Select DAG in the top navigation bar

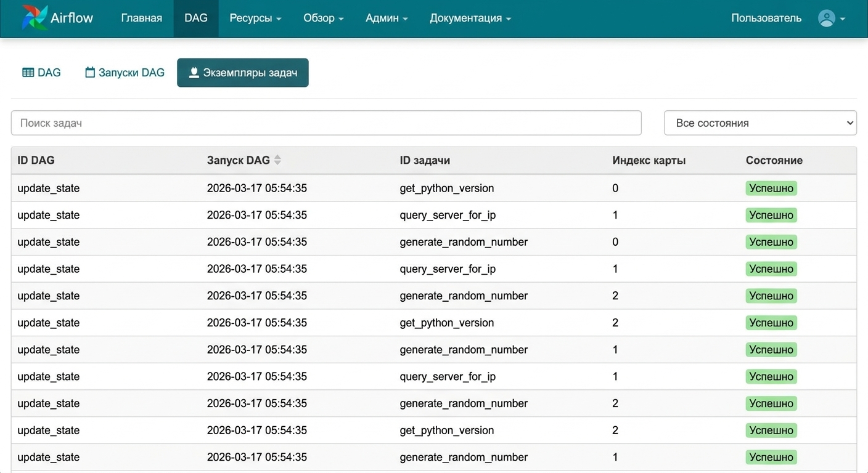click(x=196, y=18)
